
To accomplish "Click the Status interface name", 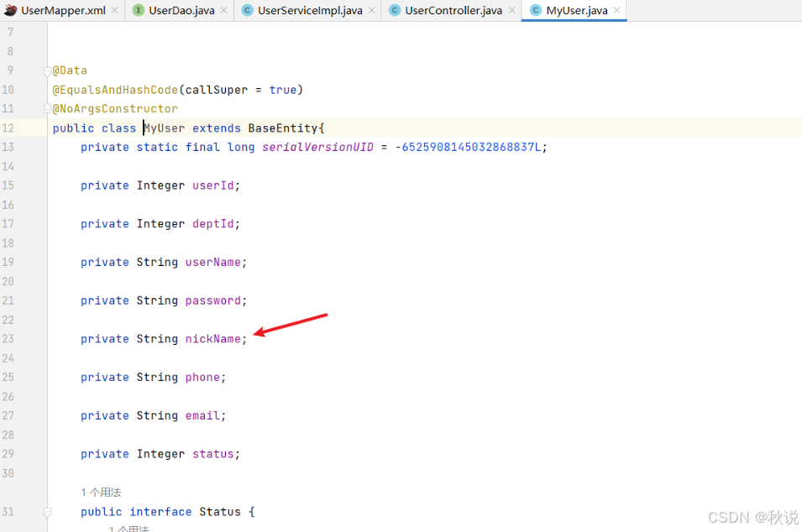I will [220, 512].
